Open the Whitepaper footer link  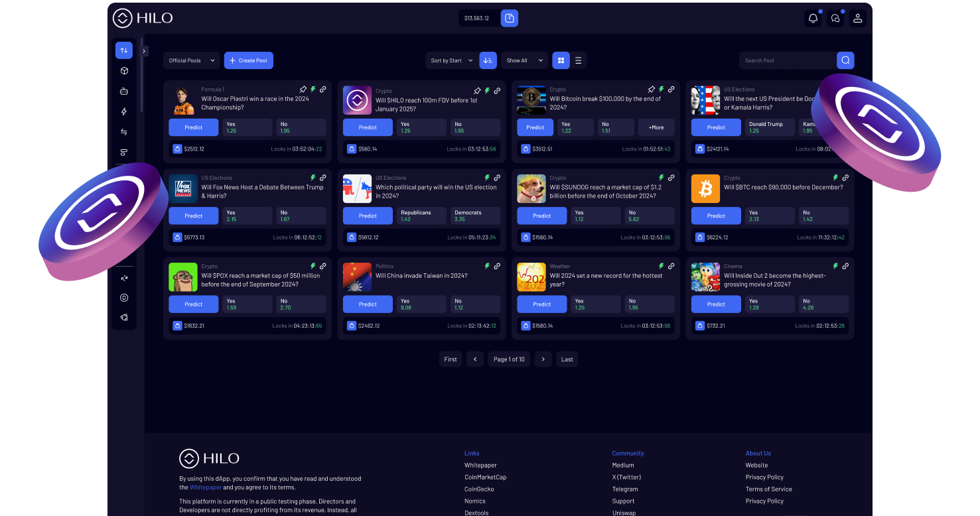tap(480, 466)
